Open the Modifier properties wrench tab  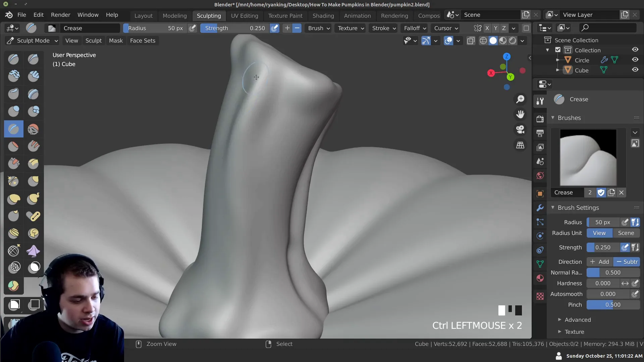[540, 208]
